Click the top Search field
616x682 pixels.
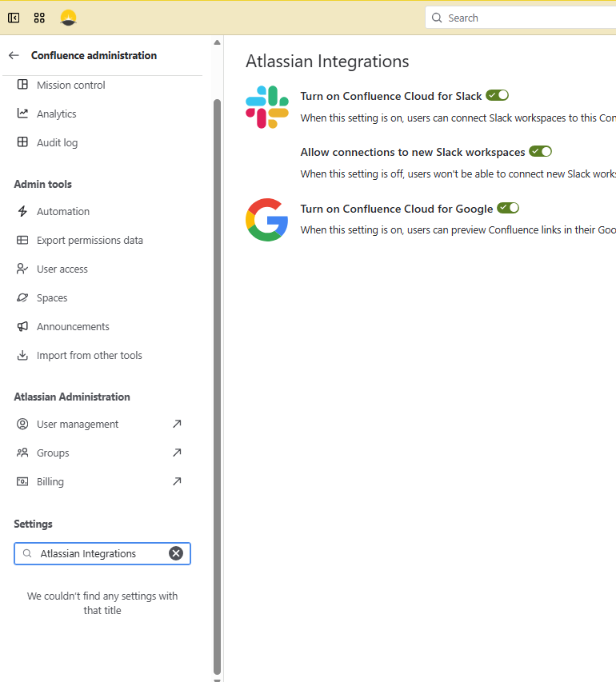[x=521, y=18]
